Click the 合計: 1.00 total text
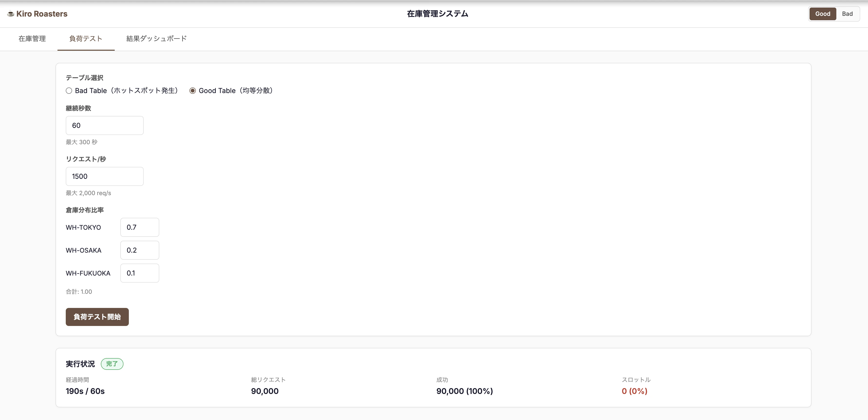Viewport: 868px width, 420px height. pyautogui.click(x=79, y=292)
